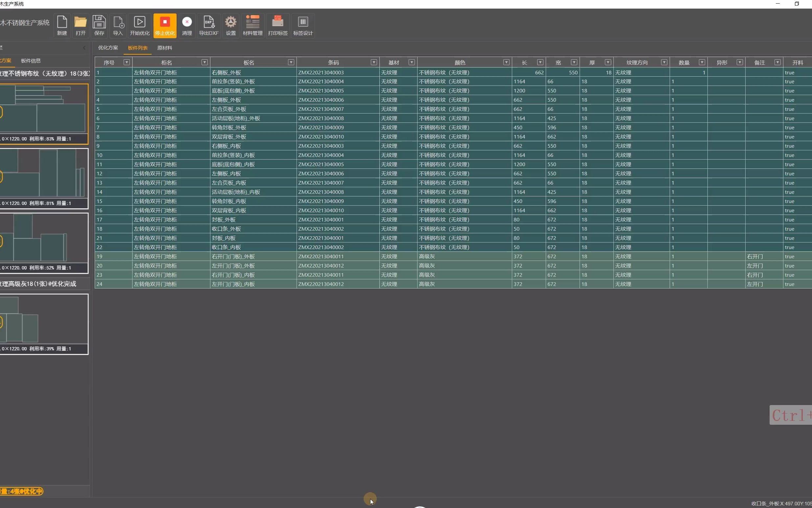Image resolution: width=812 pixels, height=508 pixels.
Task: Select the 52% utilization sheet layout thumbnail
Action: (x=44, y=243)
